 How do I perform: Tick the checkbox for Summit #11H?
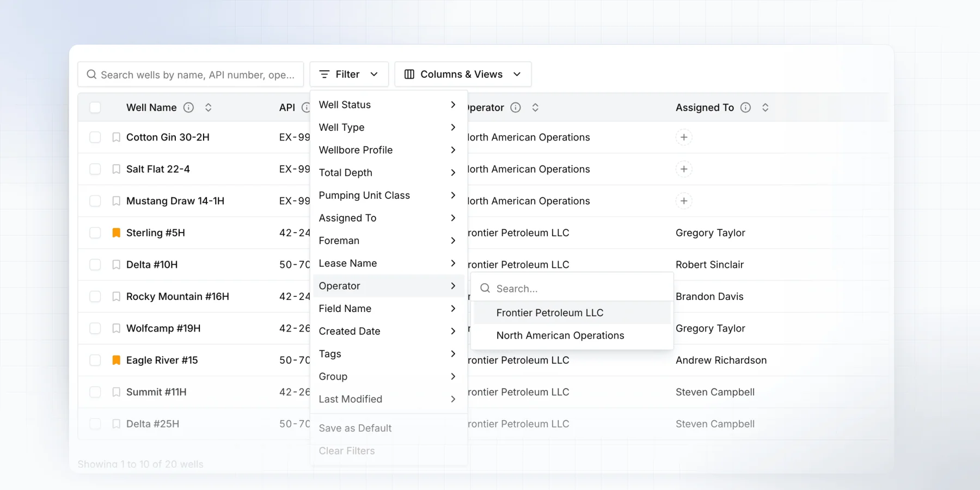point(95,392)
